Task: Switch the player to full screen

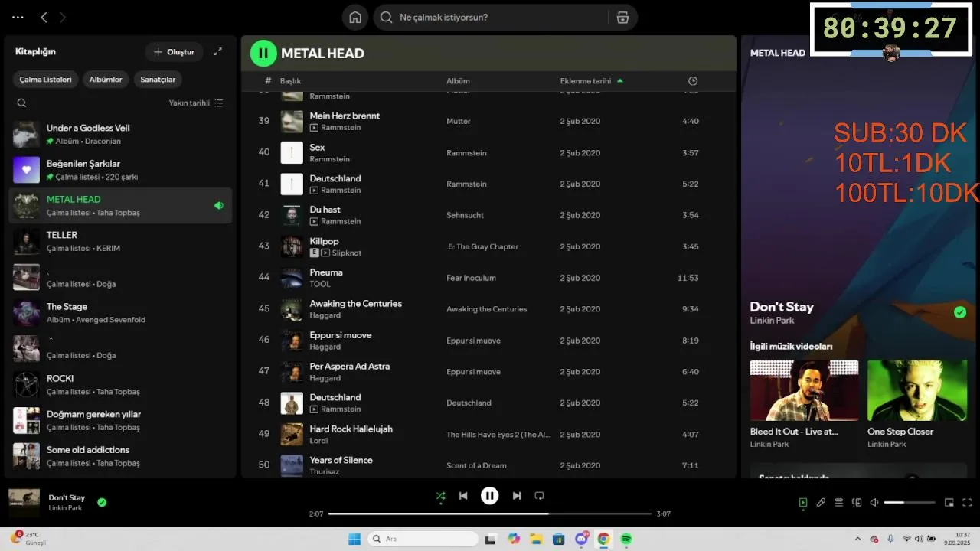Action: click(967, 503)
